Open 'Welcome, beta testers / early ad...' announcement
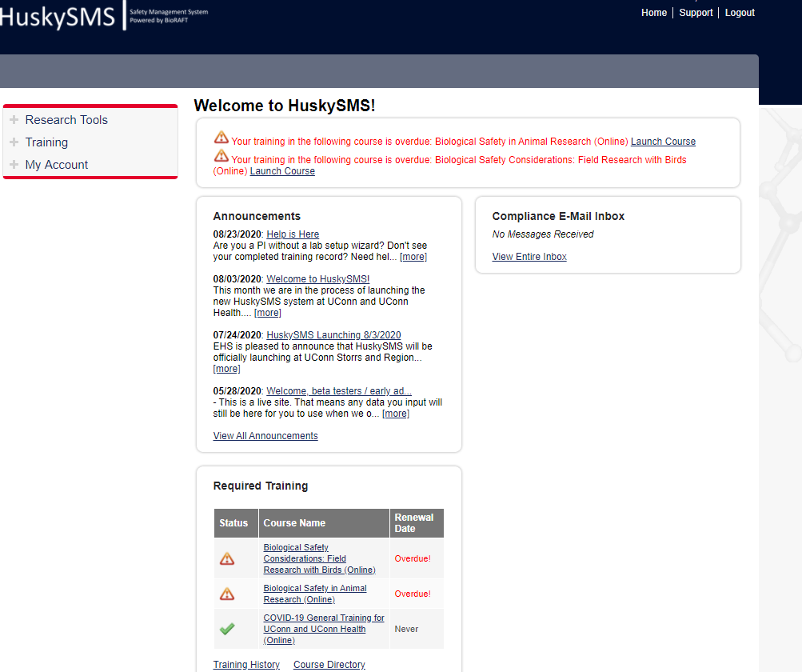 pyautogui.click(x=339, y=391)
